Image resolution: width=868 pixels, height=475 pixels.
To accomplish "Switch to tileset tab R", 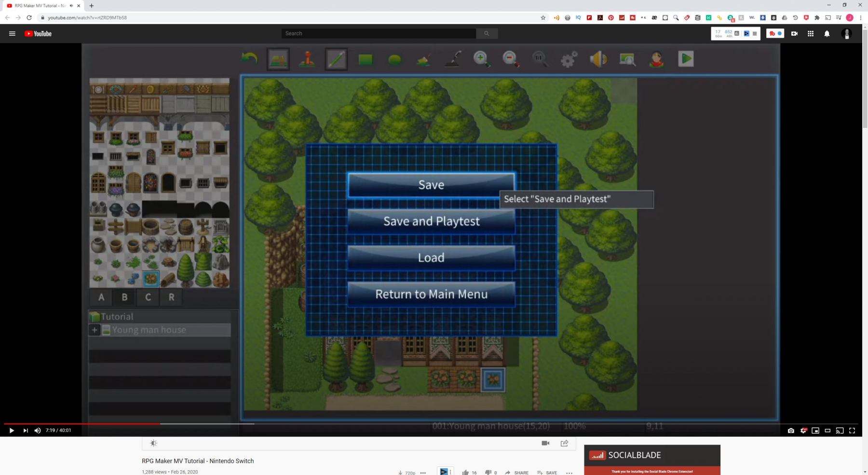I will (x=171, y=297).
